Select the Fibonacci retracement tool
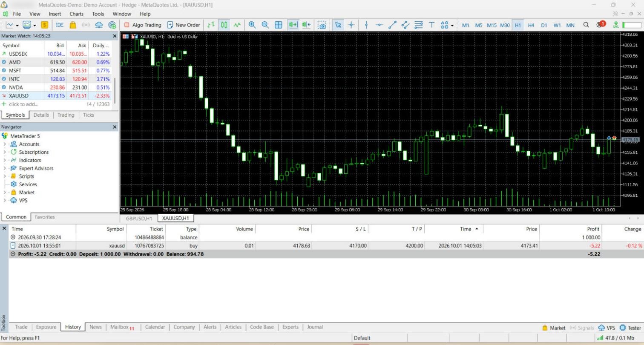The height and width of the screenshot is (345, 644). pos(419,25)
